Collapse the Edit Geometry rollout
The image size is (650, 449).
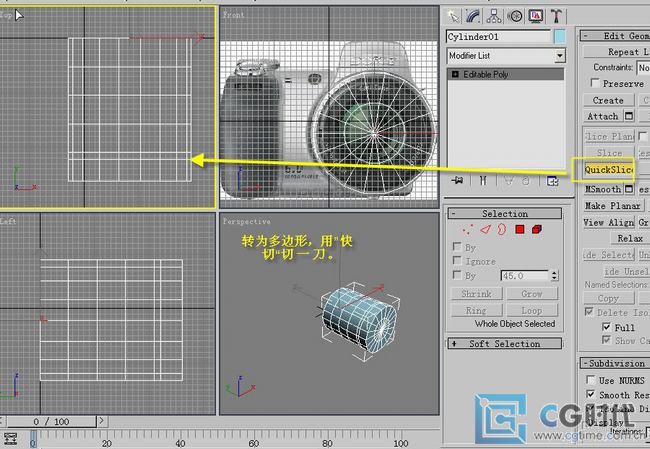(615, 36)
